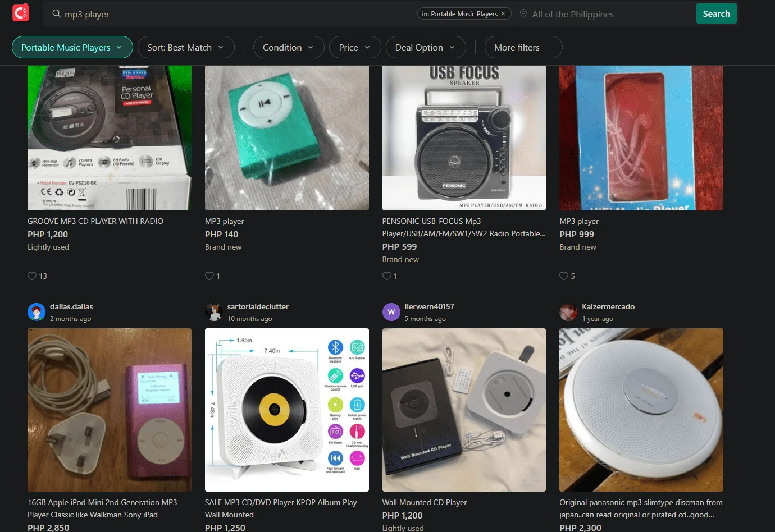Like the PENSONIC USB-FOCUS listing

coord(387,276)
